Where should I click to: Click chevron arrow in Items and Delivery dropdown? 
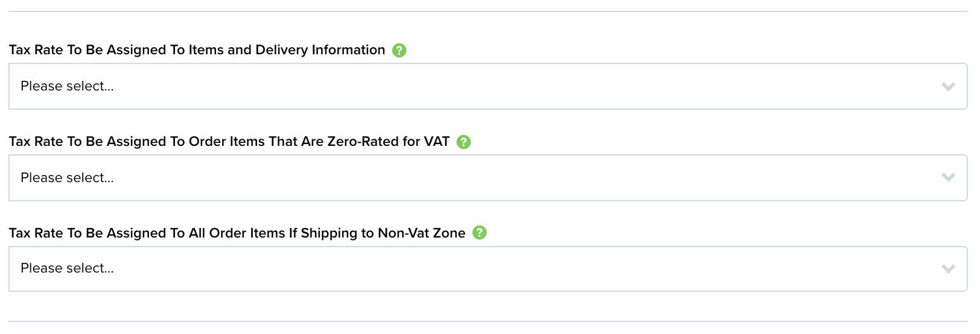pyautogui.click(x=948, y=87)
